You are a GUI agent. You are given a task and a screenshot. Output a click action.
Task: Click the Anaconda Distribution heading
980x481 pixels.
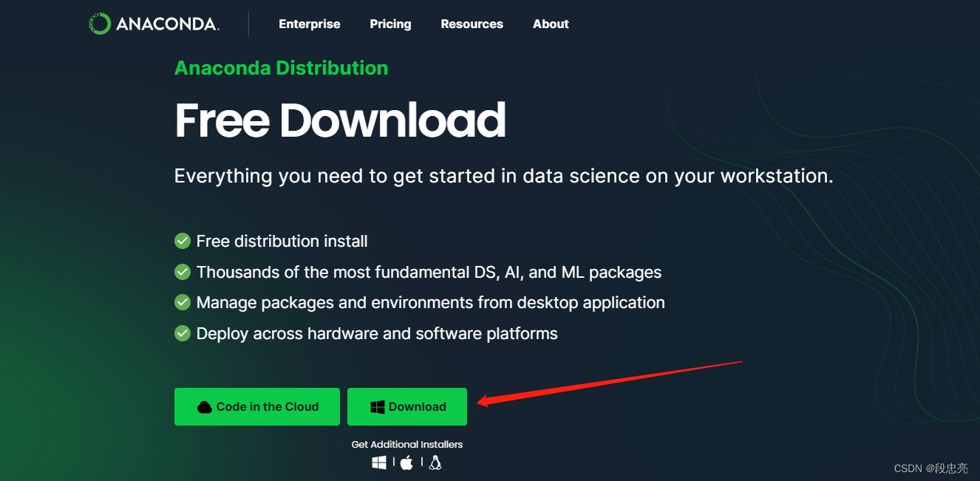(x=281, y=68)
